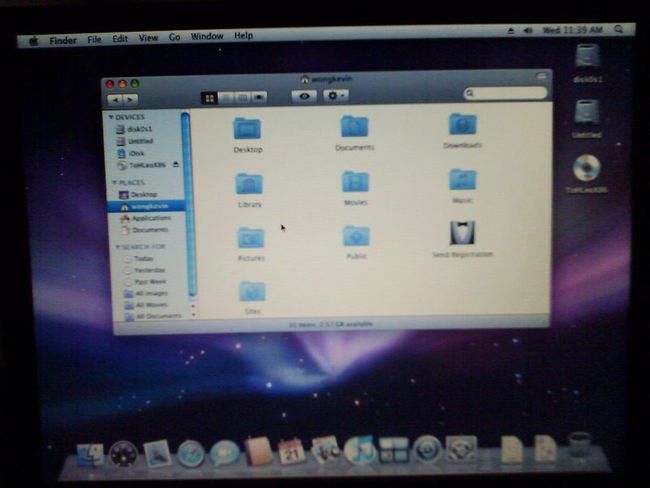Select the All Movies search
The height and width of the screenshot is (488, 650).
click(x=154, y=305)
